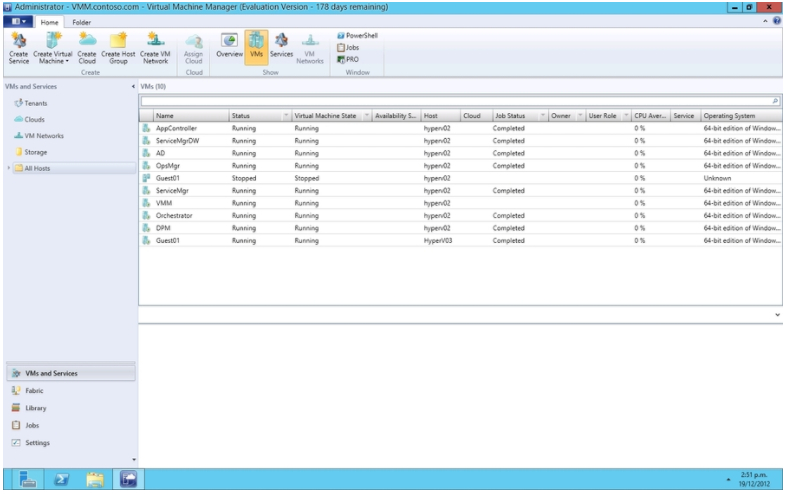
Task: Select the ServiceMgr virtual machine
Action: pyautogui.click(x=460, y=191)
